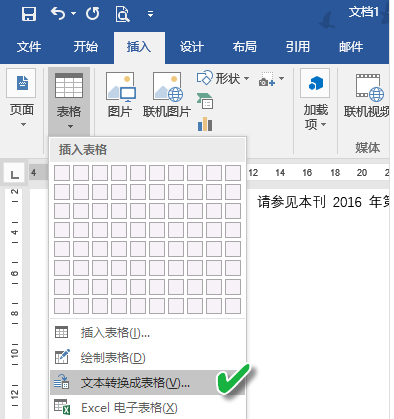This screenshot has width=394, height=419.
Task: Open the 布局 tab
Action: pos(245,47)
